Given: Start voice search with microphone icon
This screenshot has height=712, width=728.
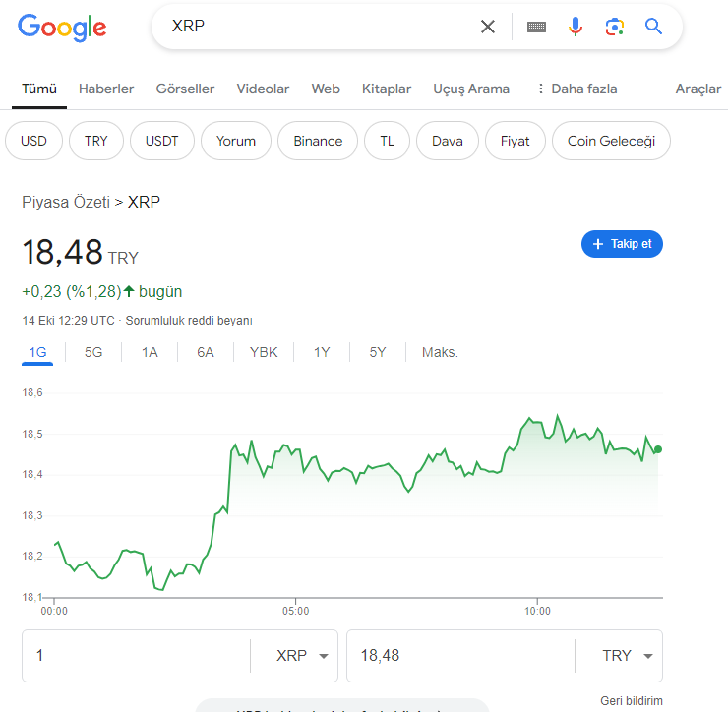Looking at the screenshot, I should tap(576, 27).
